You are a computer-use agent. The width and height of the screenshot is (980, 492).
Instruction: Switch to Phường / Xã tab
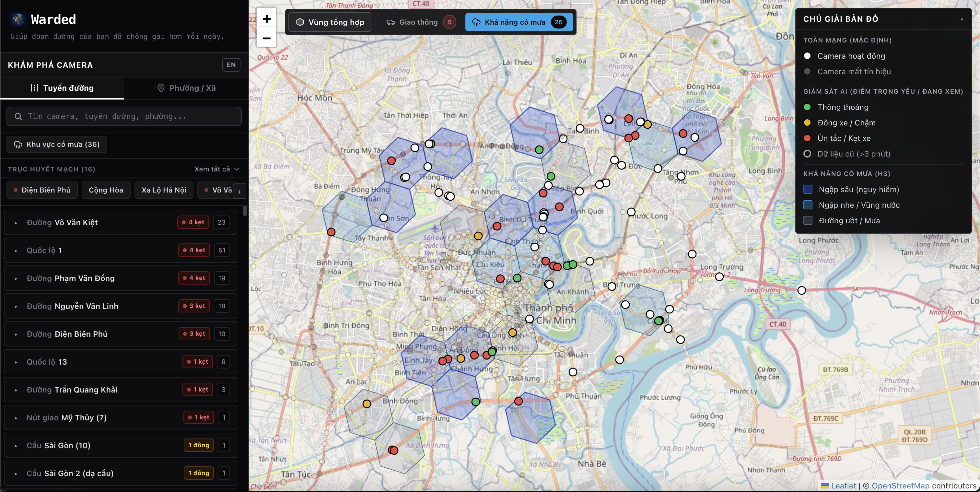(x=186, y=88)
